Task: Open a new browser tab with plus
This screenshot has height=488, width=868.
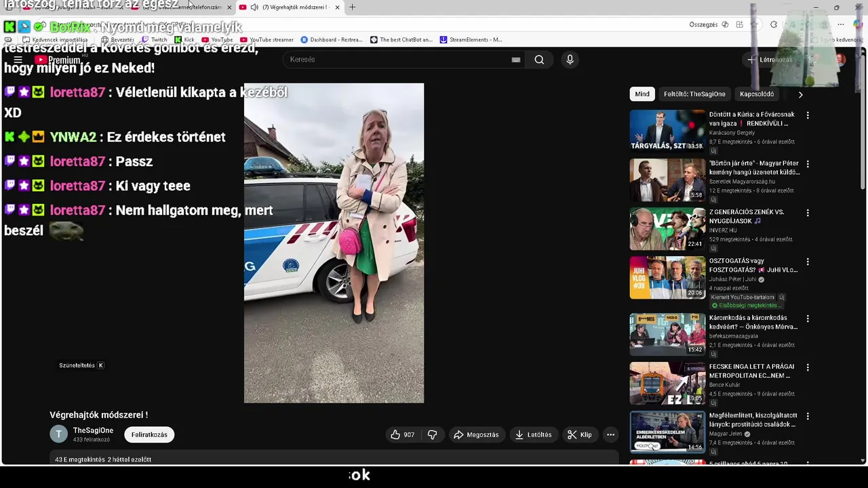Action: coord(352,7)
